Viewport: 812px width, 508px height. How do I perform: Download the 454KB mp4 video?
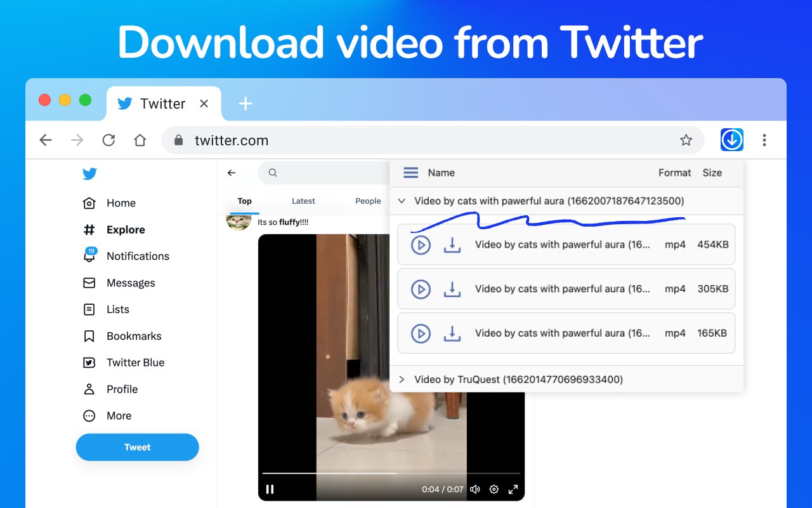pyautogui.click(x=452, y=244)
